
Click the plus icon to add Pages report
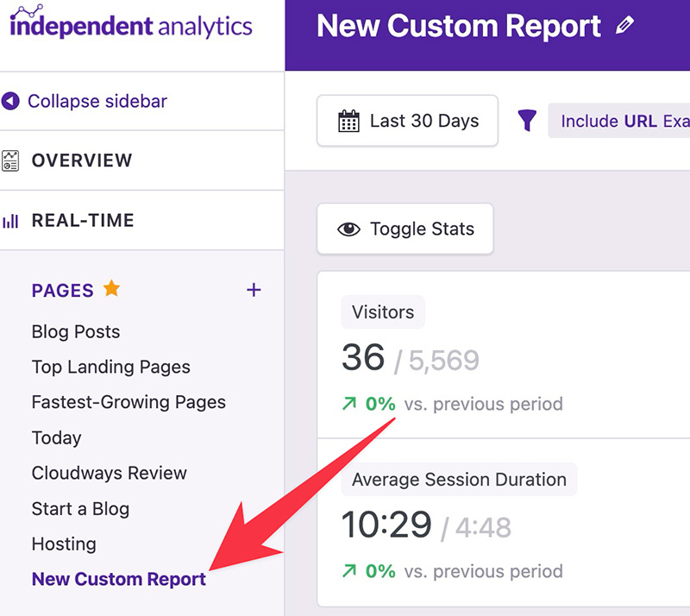pos(254,290)
